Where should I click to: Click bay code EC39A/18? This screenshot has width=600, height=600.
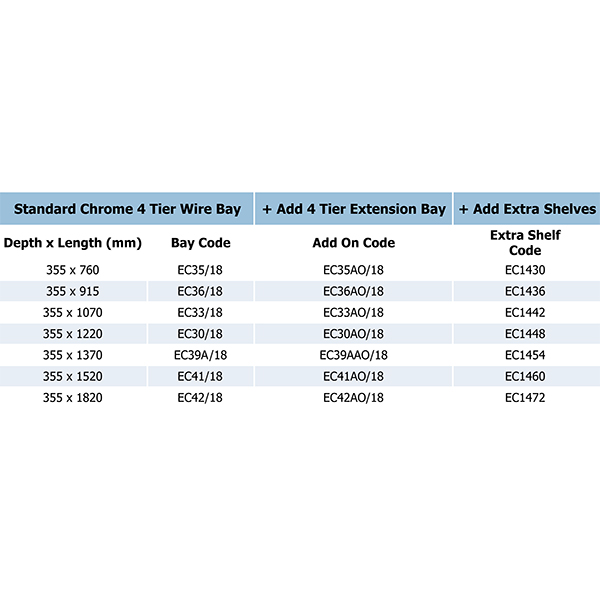click(x=200, y=355)
